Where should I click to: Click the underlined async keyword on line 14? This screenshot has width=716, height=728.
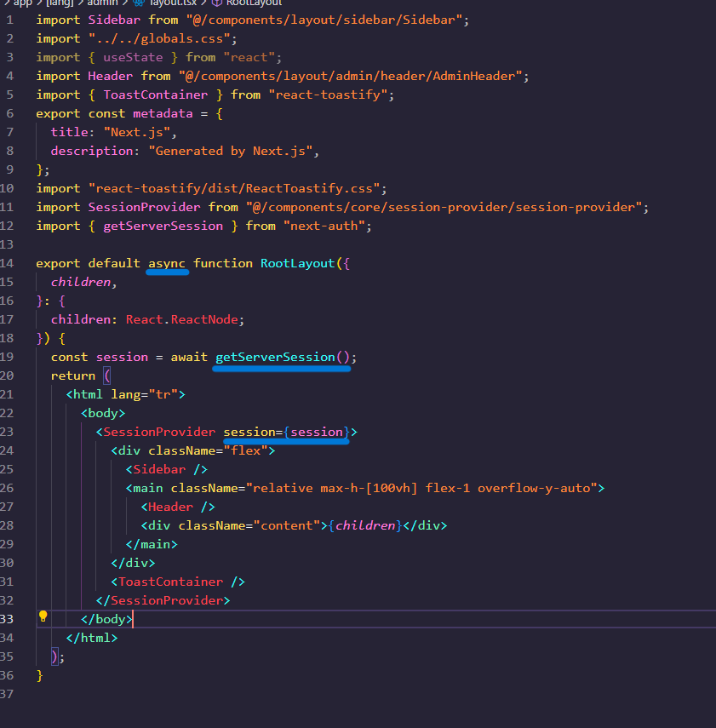[167, 262]
